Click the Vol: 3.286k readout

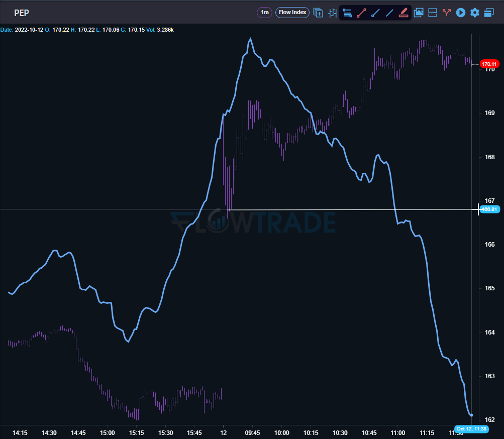pyautogui.click(x=160, y=30)
